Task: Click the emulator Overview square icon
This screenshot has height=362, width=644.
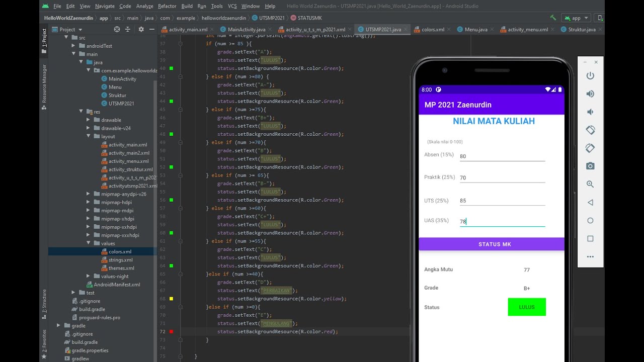Action: [x=590, y=239]
